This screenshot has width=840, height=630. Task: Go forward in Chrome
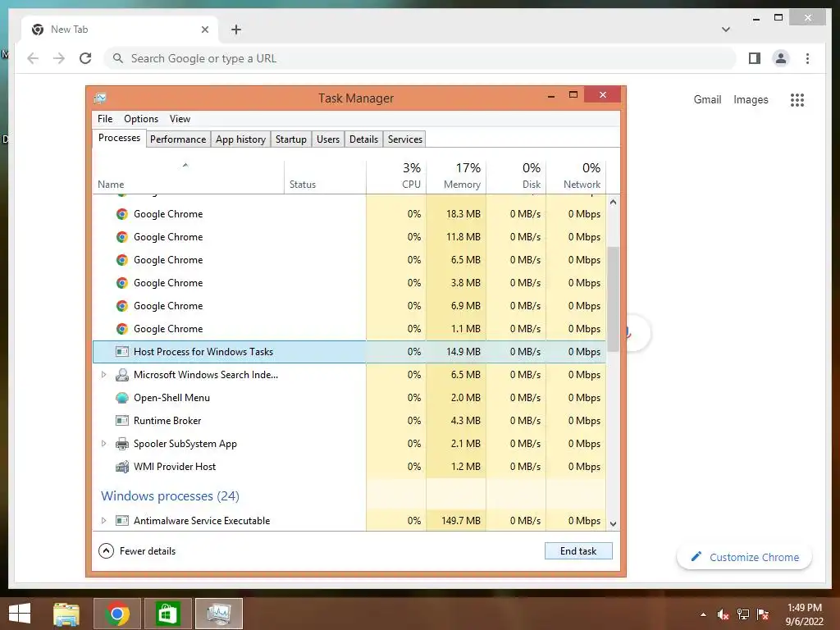click(x=59, y=58)
